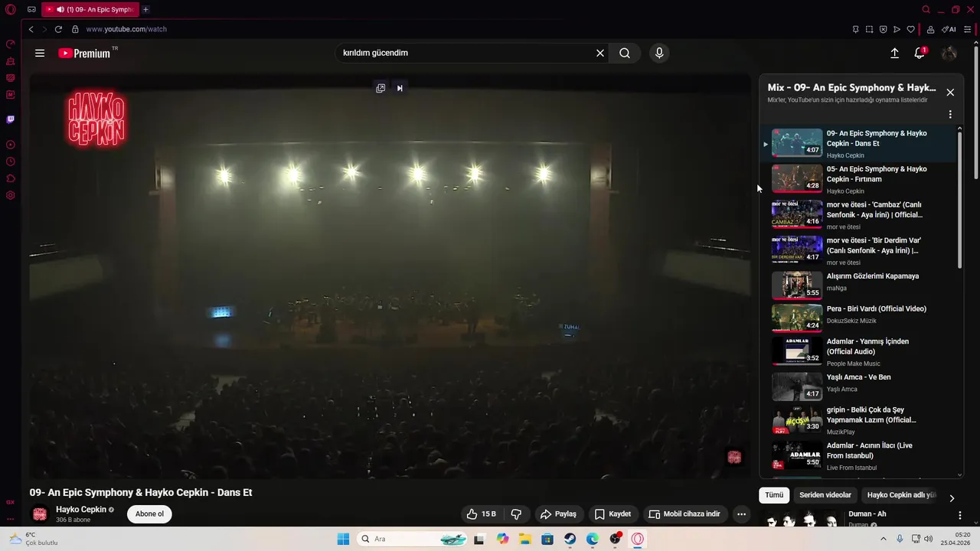Click the taskbar Ara search box
980x551 pixels.
coord(412,539)
